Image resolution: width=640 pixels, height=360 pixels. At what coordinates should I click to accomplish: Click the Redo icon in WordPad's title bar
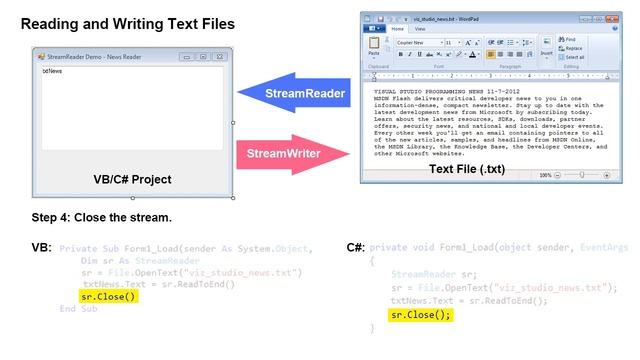point(398,19)
